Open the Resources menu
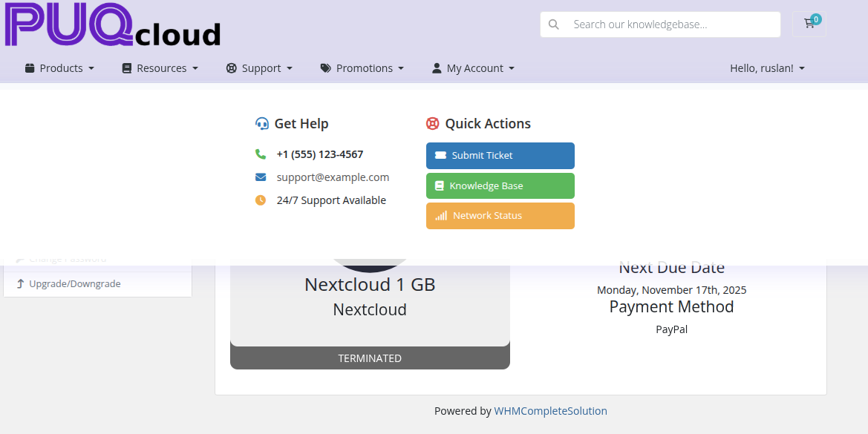The width and height of the screenshot is (868, 434). (160, 68)
